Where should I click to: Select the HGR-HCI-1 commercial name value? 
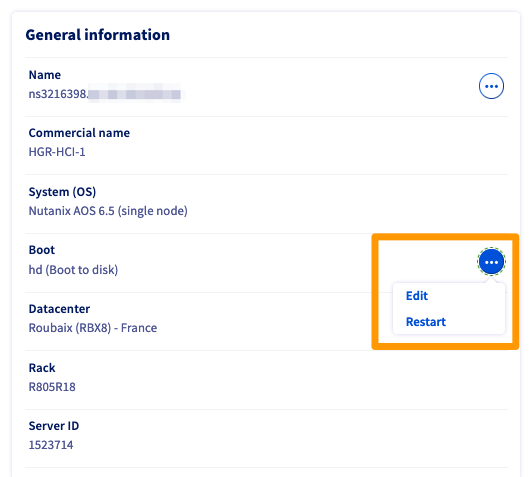tap(57, 152)
